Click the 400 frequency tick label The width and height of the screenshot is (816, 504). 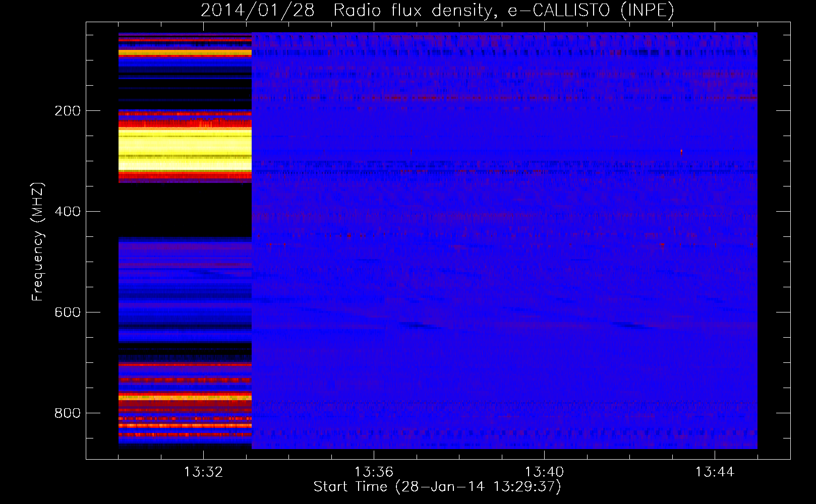68,212
